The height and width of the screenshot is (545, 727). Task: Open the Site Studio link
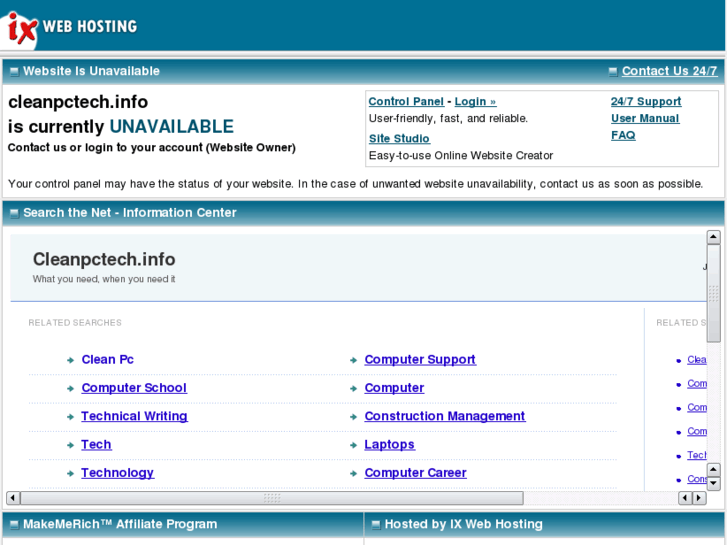pyautogui.click(x=399, y=139)
